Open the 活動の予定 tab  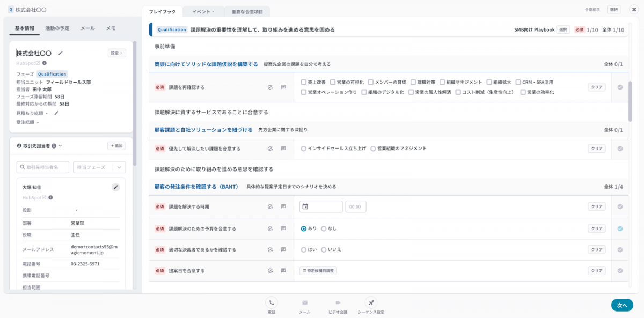click(x=57, y=28)
